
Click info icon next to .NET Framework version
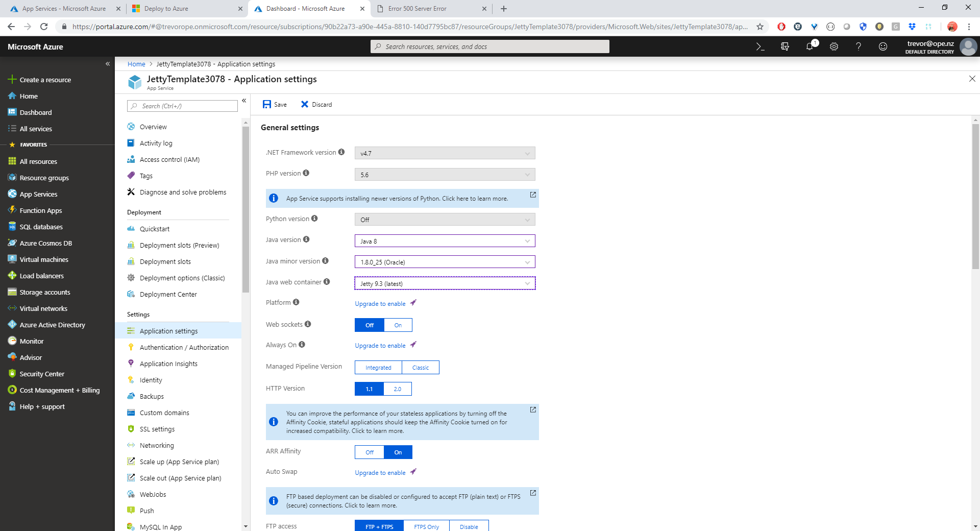tap(341, 152)
